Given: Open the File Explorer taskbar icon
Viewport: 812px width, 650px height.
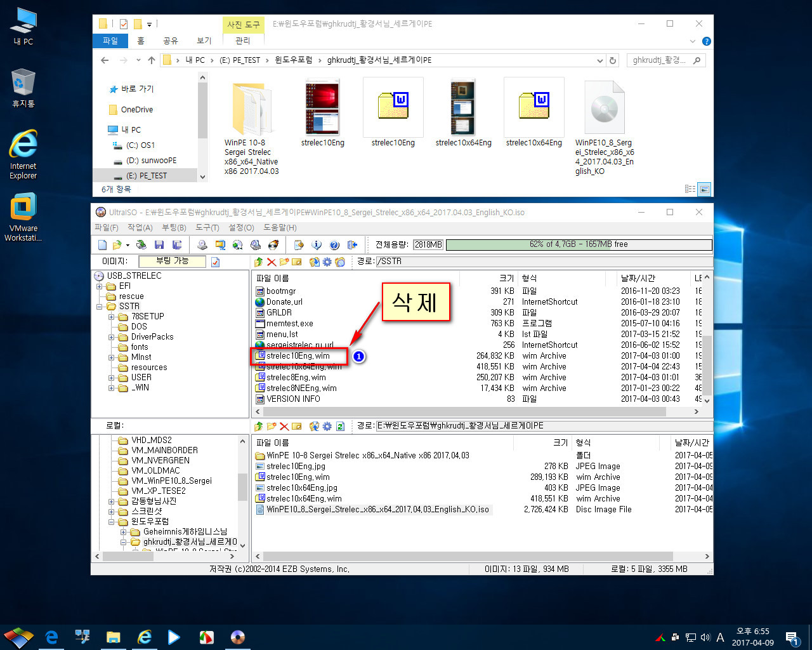Looking at the screenshot, I should click(114, 637).
